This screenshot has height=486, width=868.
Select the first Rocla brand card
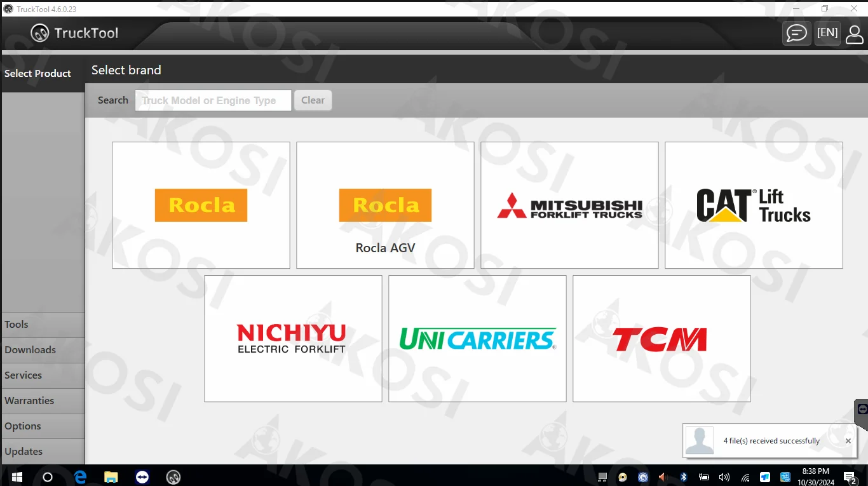pyautogui.click(x=201, y=205)
